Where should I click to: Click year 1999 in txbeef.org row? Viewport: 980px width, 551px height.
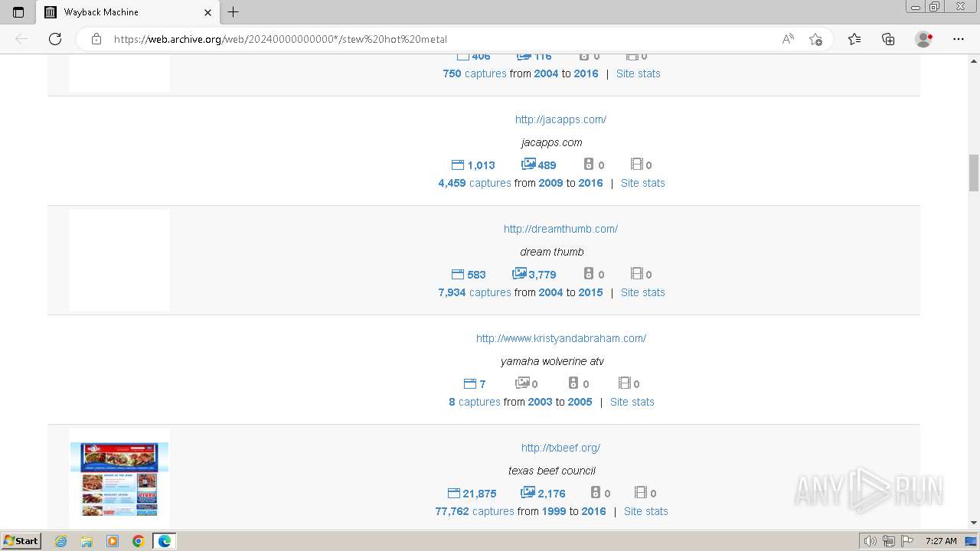click(x=554, y=511)
